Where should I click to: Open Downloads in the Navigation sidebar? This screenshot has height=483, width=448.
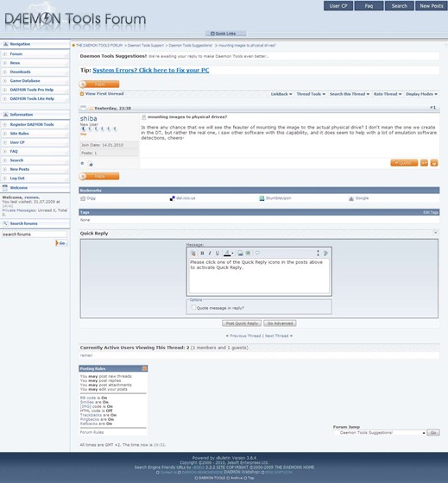[20, 72]
